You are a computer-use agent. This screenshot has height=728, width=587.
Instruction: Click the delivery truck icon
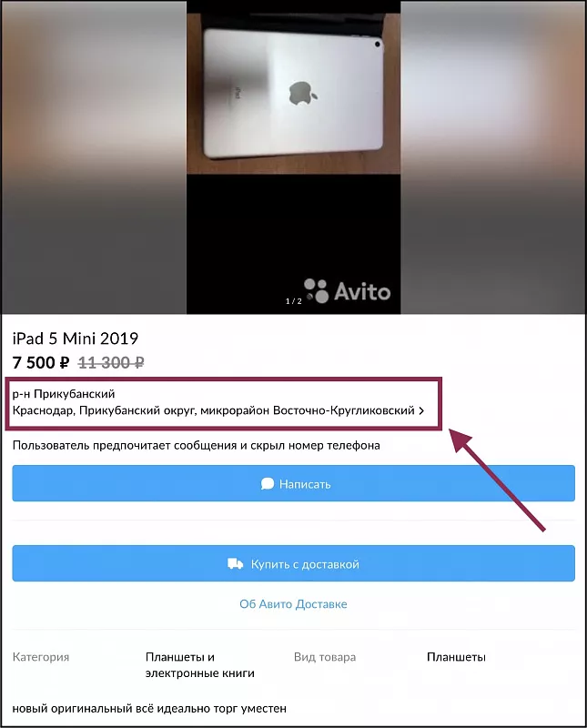[236, 563]
